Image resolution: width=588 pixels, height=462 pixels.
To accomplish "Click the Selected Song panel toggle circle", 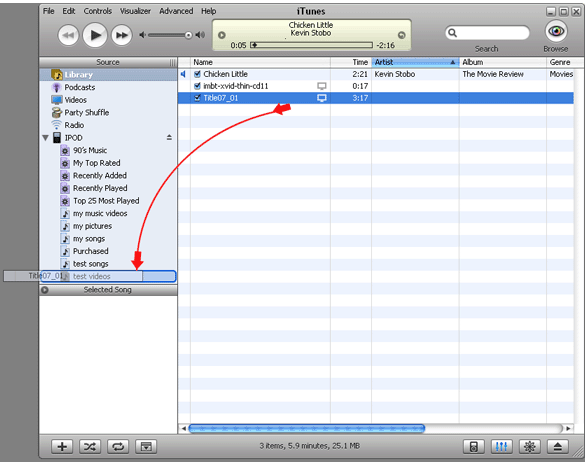I will point(45,290).
